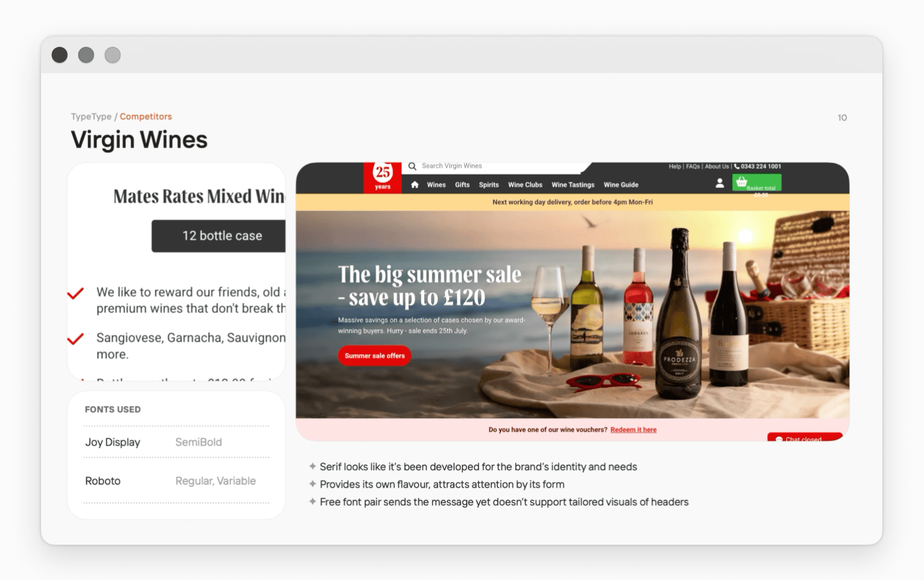The height and width of the screenshot is (580, 924).
Task: Click the Mates Rates Mixed heading
Action: 199,196
